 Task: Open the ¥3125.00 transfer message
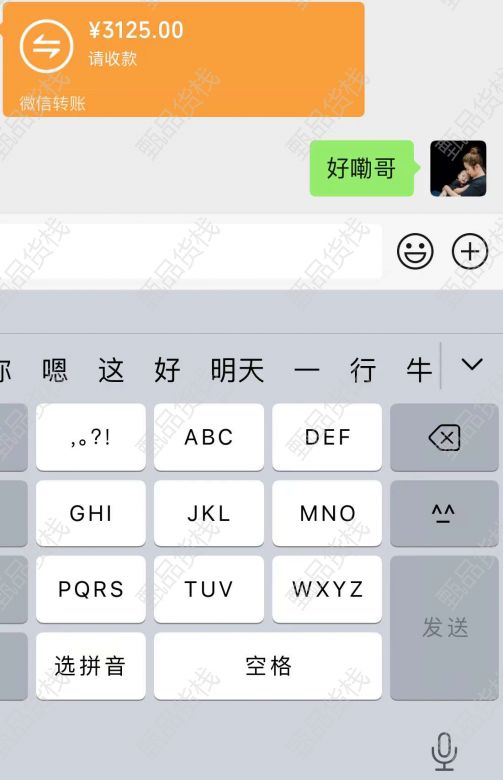point(184,60)
